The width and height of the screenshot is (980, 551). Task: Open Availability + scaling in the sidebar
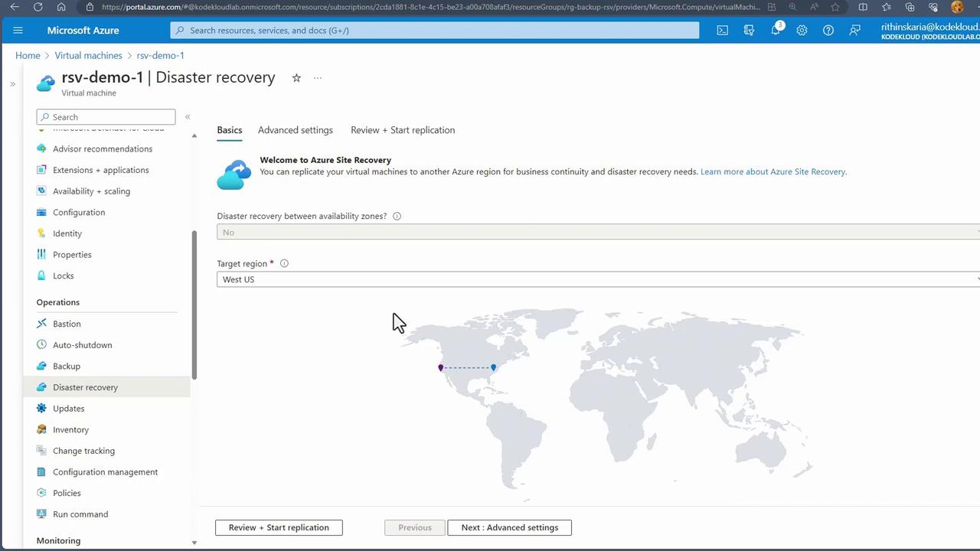[92, 191]
